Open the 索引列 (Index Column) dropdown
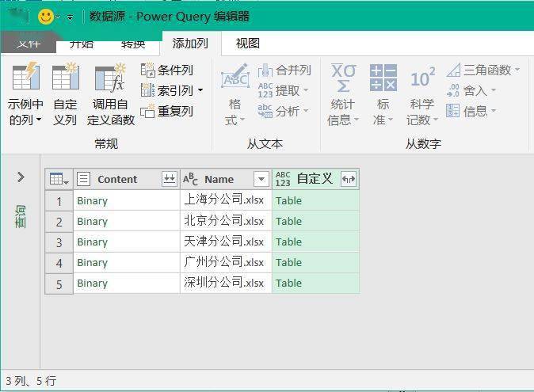Viewport: 534px width, 392px height. (200, 91)
